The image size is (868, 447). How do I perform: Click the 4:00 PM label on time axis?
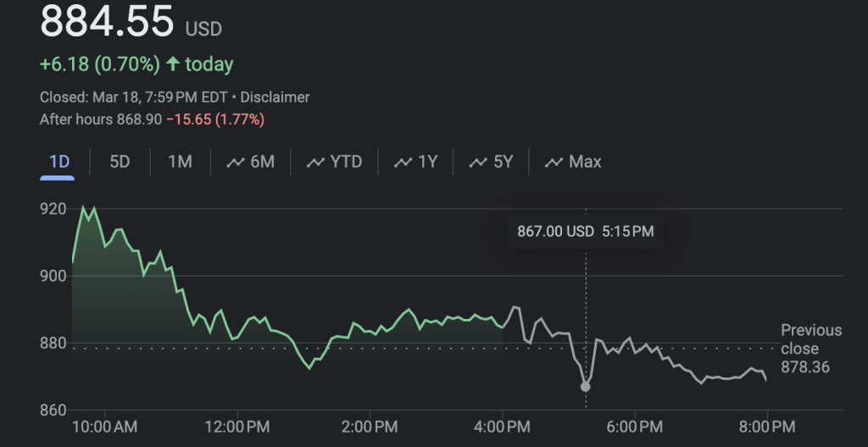(503, 424)
